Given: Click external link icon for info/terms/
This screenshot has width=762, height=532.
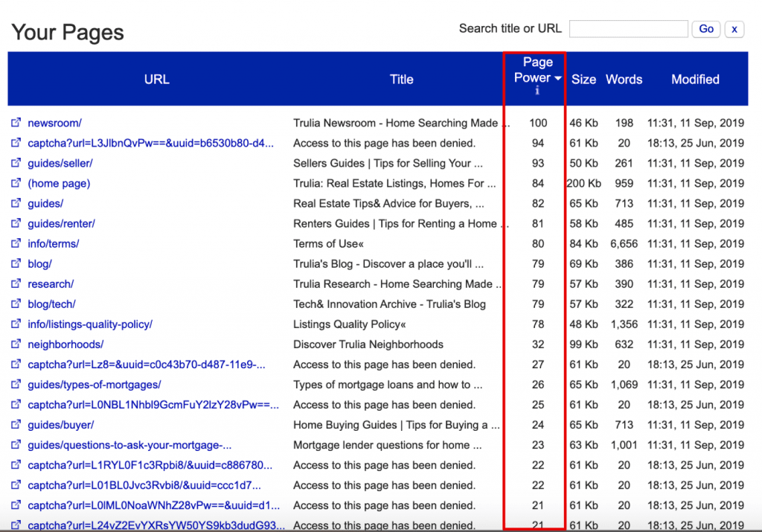Looking at the screenshot, I should 16,243.
